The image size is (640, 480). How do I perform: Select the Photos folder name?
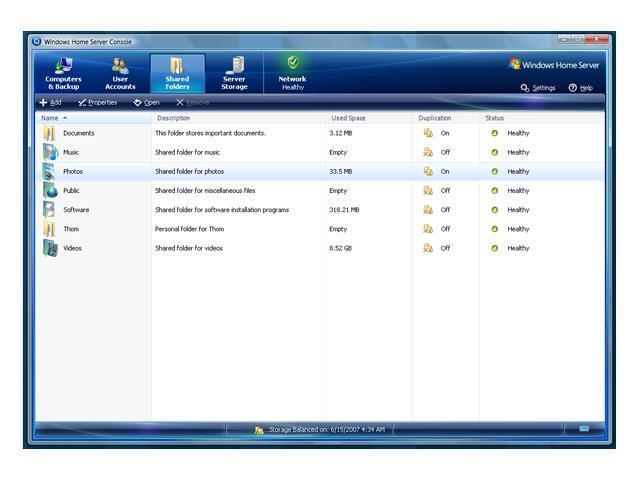(x=73, y=171)
